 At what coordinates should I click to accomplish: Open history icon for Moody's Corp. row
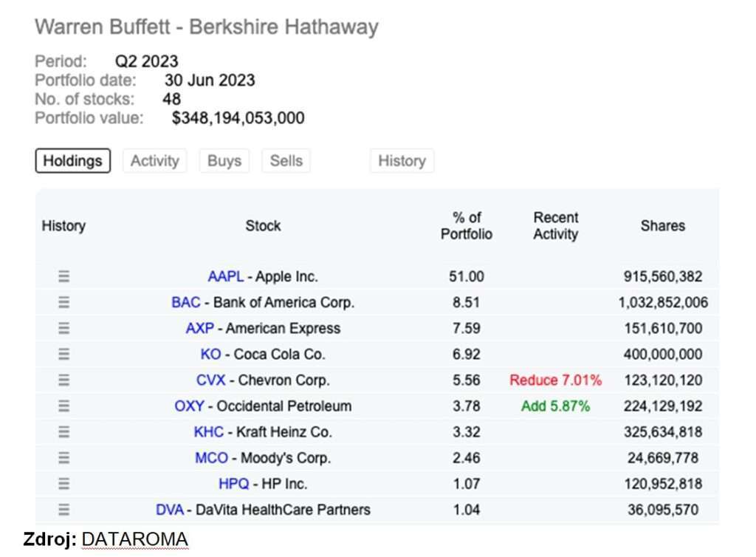point(63,458)
